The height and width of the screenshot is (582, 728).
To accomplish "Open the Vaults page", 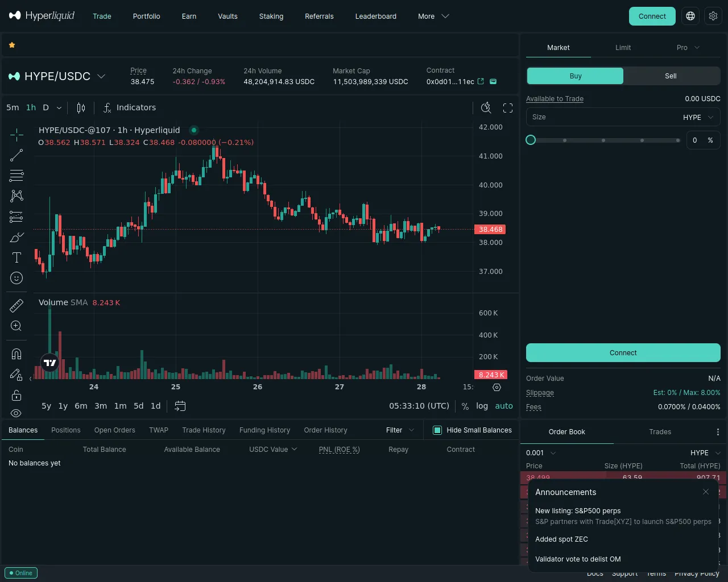I will (x=227, y=16).
